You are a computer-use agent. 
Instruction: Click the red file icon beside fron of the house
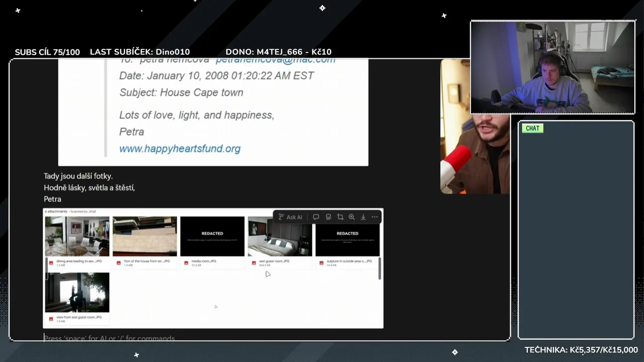pos(119,263)
